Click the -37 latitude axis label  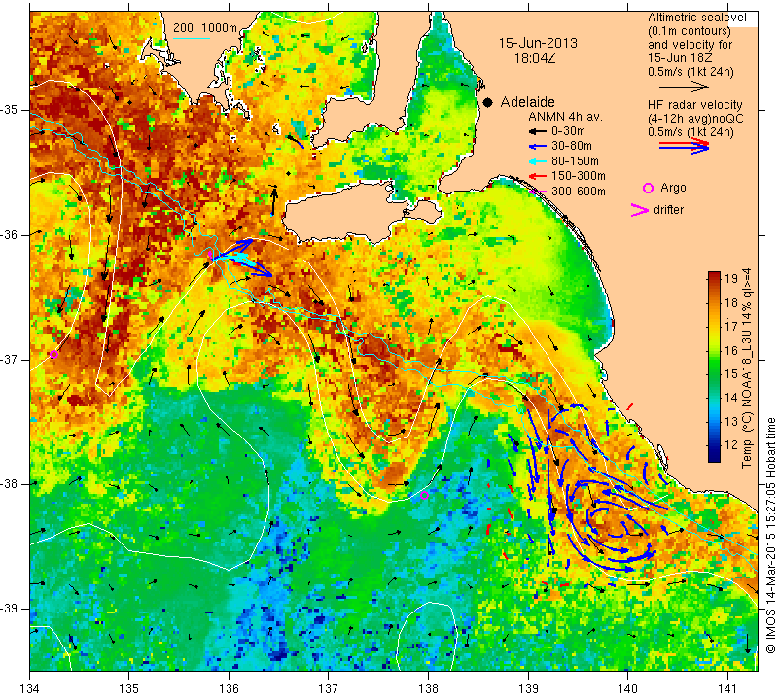9,359
